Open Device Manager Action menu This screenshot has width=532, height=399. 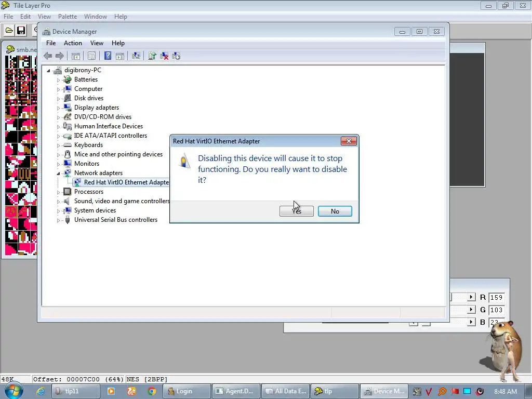[73, 43]
